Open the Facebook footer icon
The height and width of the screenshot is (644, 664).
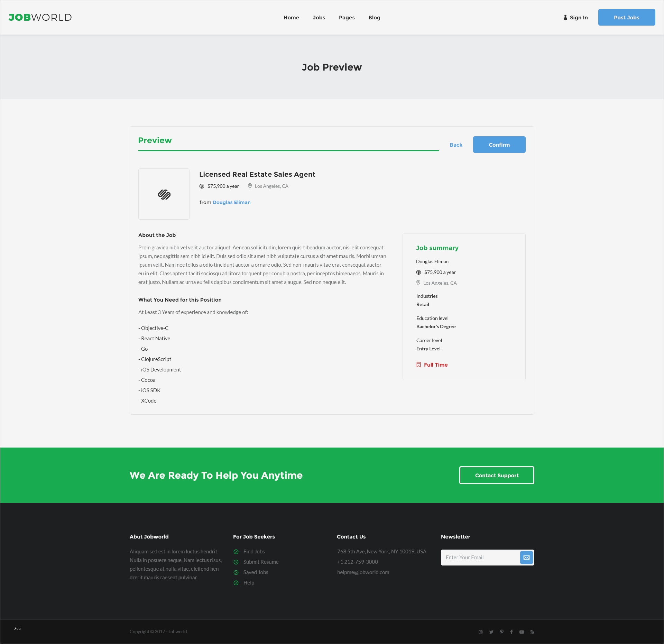pyautogui.click(x=511, y=632)
